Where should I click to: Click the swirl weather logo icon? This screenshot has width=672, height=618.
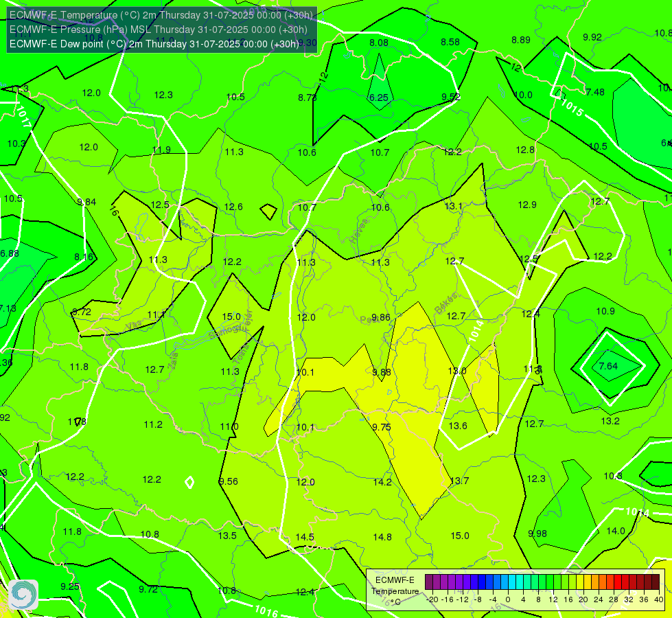tap(23, 595)
